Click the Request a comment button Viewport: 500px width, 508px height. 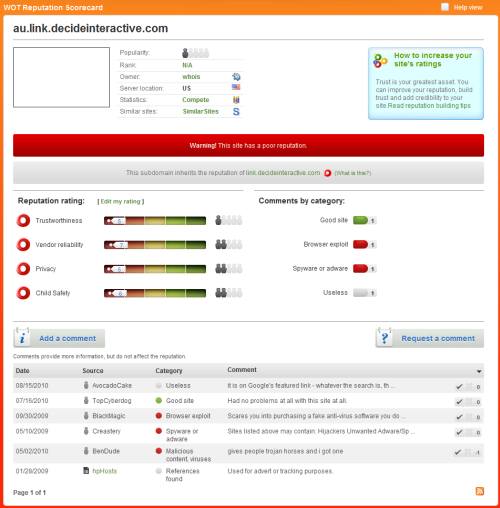pos(430,338)
